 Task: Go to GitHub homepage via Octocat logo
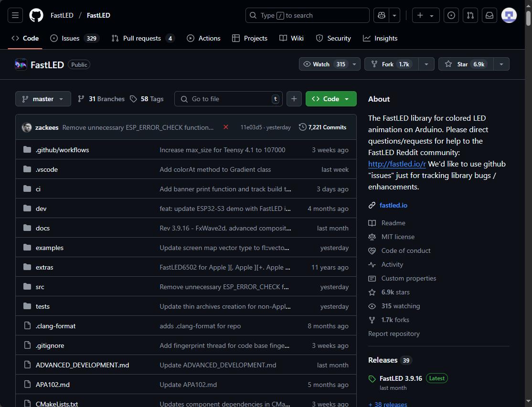[36, 15]
